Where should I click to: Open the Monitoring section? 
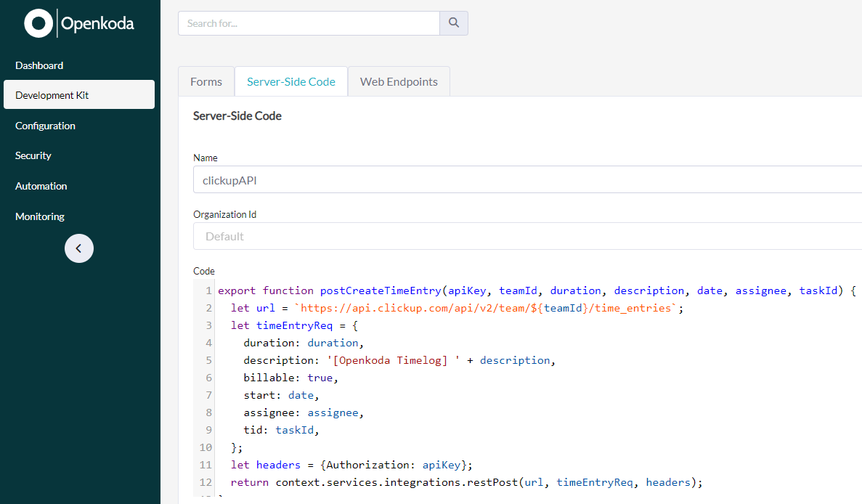tap(39, 216)
